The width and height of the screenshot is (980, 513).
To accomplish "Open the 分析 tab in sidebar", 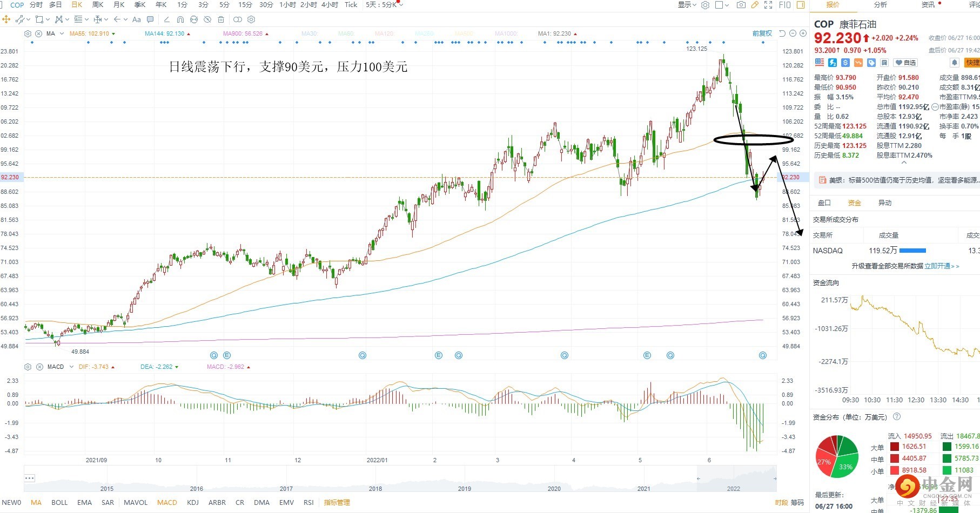I will point(881,5).
